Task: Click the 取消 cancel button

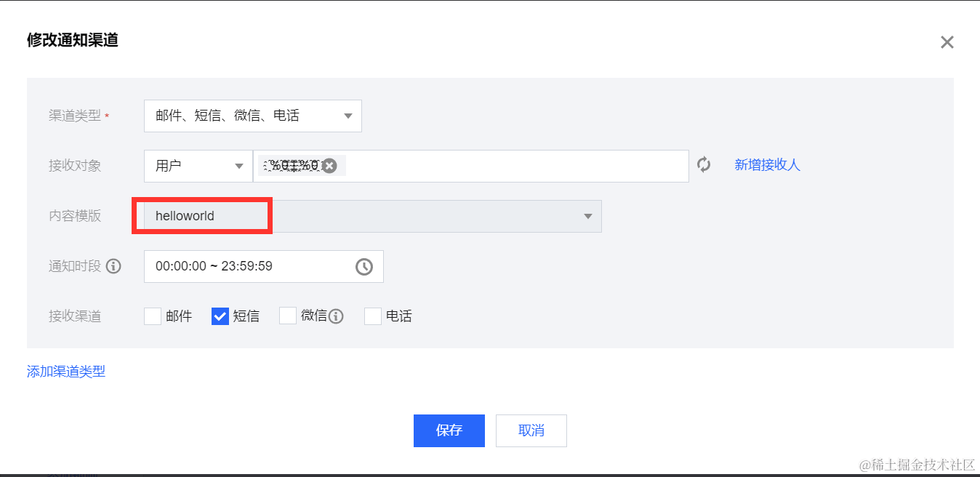Action: click(531, 430)
